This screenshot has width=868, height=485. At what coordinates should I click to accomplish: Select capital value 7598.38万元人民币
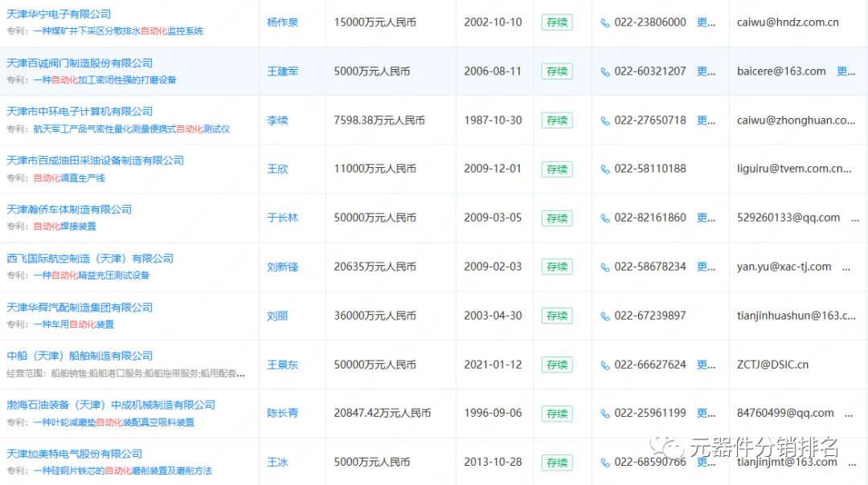(x=379, y=120)
